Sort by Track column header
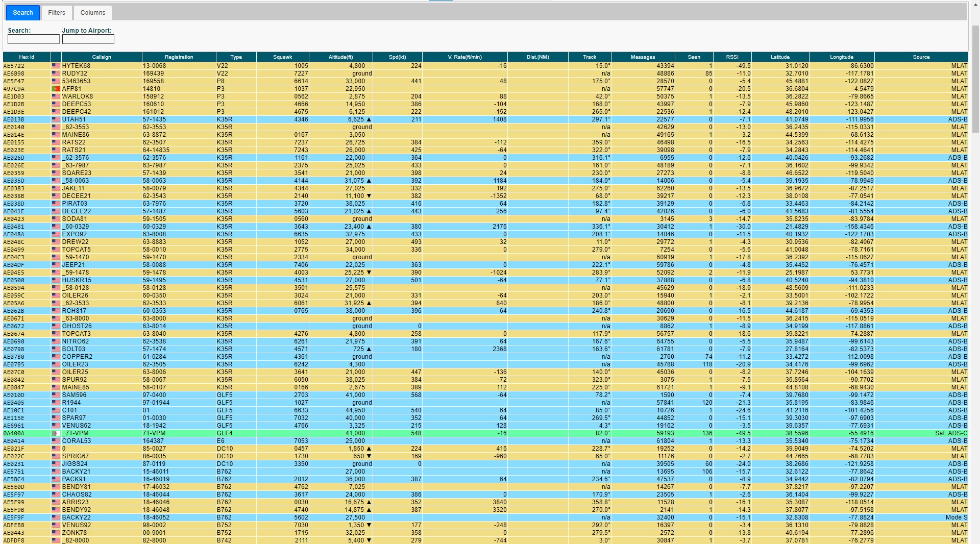980x544 pixels. [x=590, y=57]
